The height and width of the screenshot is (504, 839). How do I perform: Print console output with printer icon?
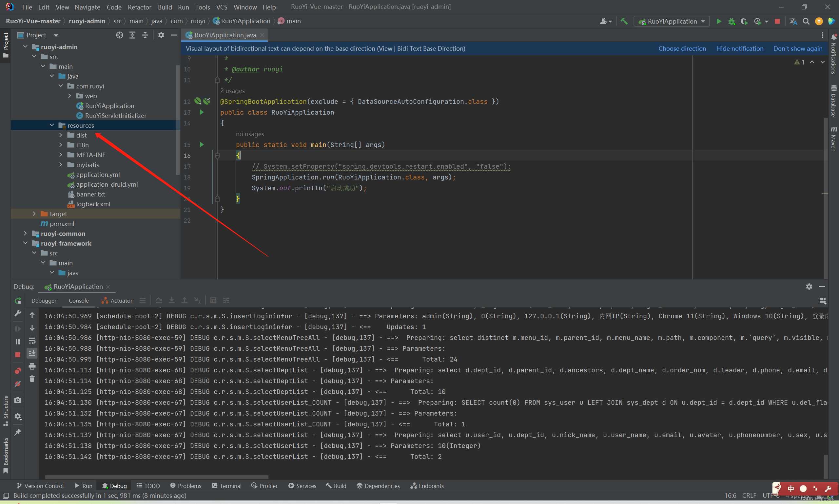32,366
